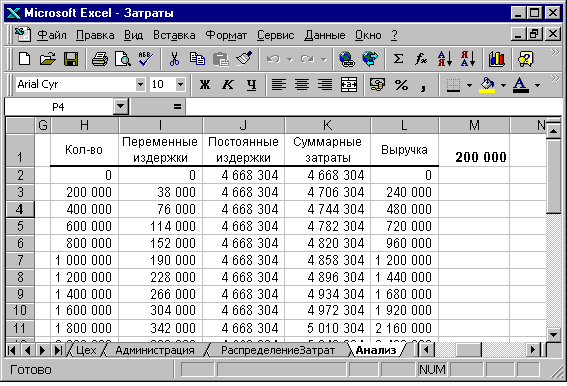This screenshot has width=567, height=386.
Task: Go to last sheet tab navigation button
Action: point(58,350)
